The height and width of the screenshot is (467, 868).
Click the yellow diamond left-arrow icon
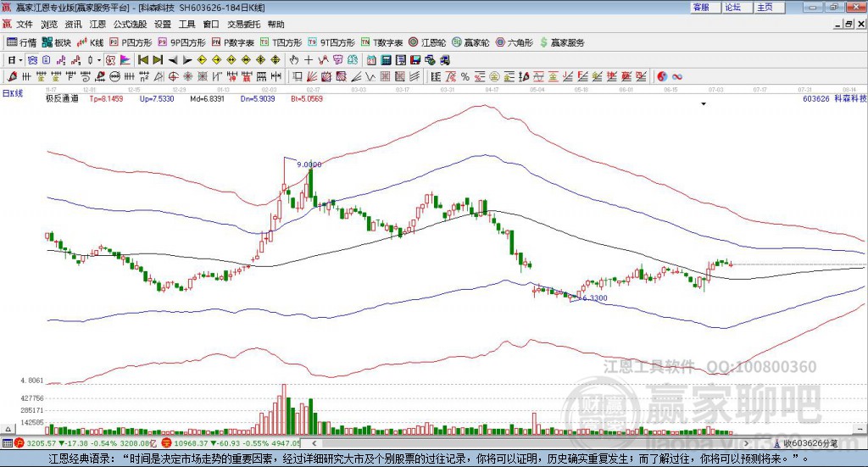tap(202, 60)
